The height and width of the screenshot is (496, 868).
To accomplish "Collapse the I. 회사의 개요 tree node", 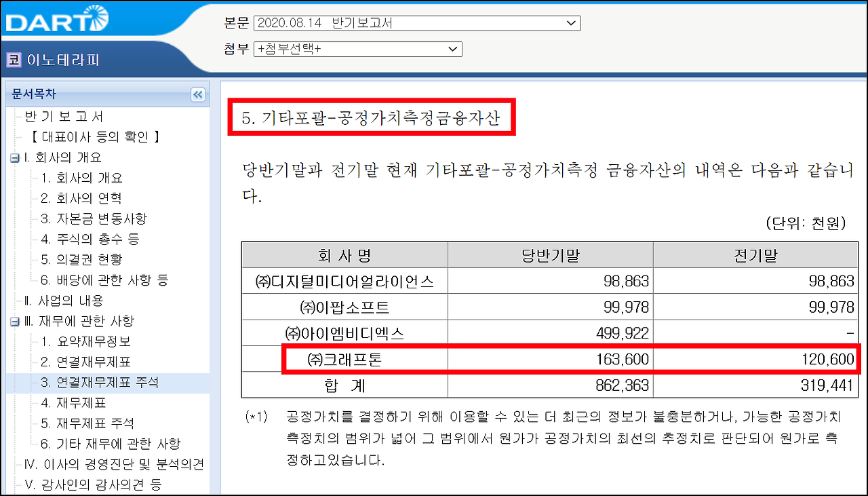I will [x=14, y=158].
